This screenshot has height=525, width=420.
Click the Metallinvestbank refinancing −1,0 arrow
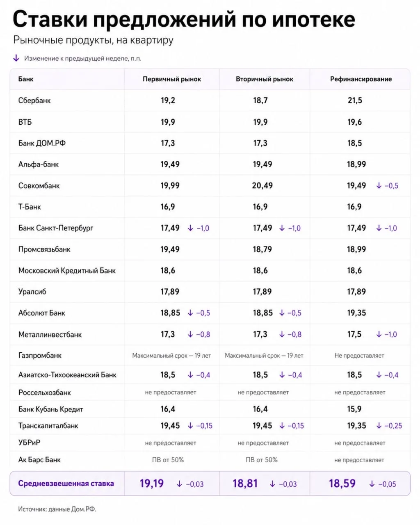[x=379, y=334]
